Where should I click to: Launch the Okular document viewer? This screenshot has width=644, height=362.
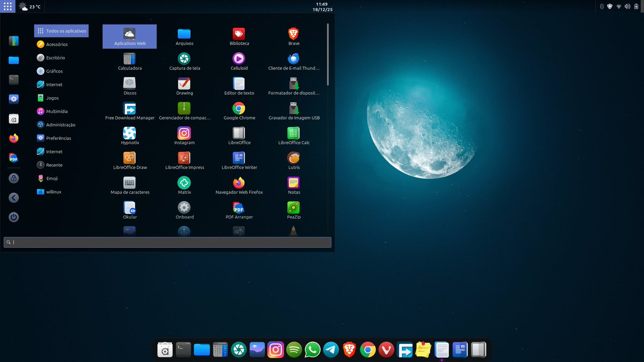point(129,210)
